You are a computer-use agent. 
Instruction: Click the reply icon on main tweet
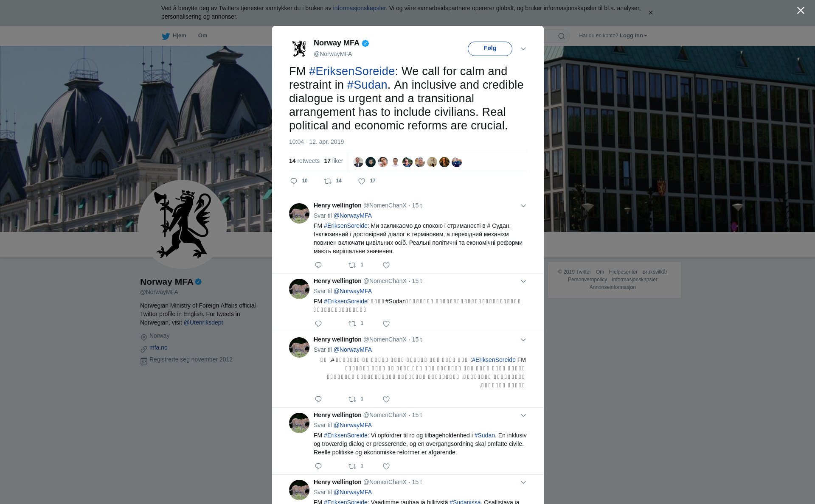(x=293, y=181)
